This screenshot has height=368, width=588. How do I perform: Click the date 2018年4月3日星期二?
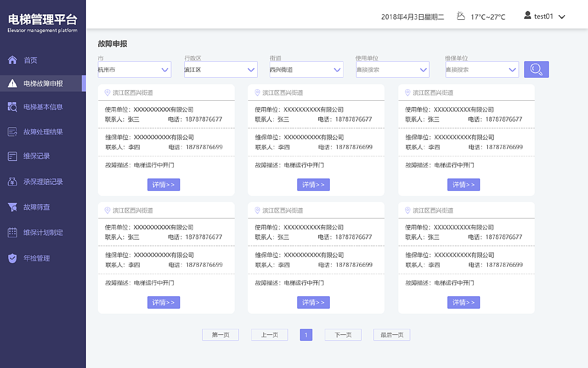413,17
